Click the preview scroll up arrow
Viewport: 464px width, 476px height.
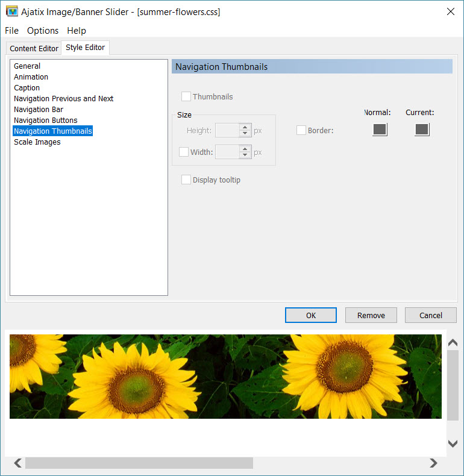click(453, 343)
